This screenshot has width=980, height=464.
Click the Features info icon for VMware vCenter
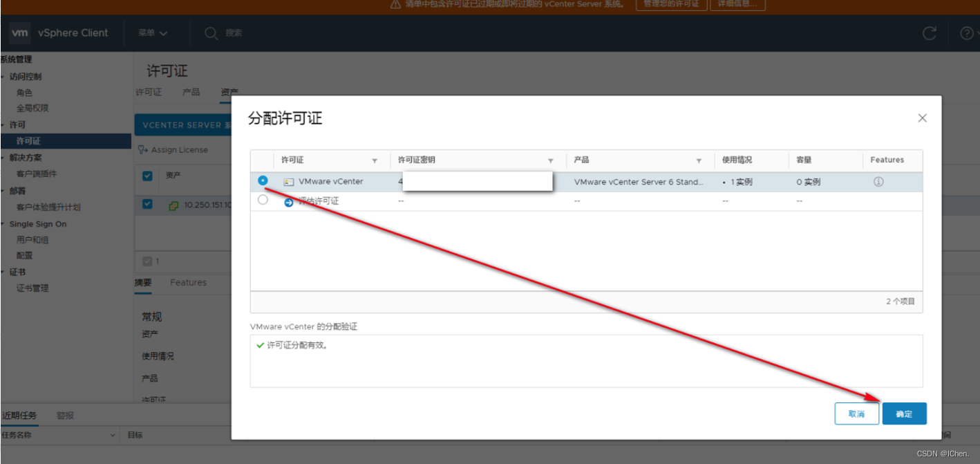tap(878, 180)
